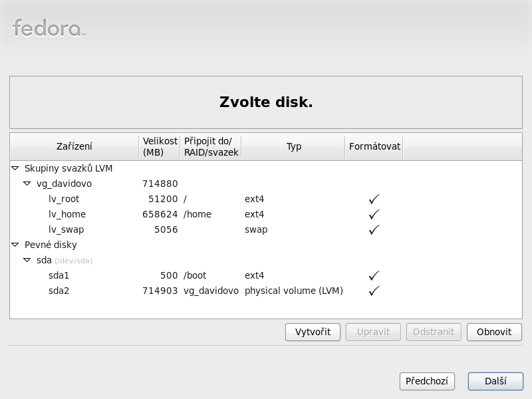
Task: Toggle format checkmark for sda2
Action: click(374, 291)
